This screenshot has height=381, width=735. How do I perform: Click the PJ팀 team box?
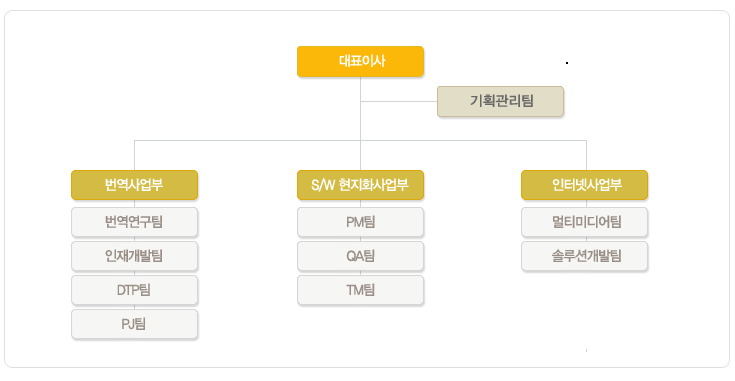coord(135,324)
